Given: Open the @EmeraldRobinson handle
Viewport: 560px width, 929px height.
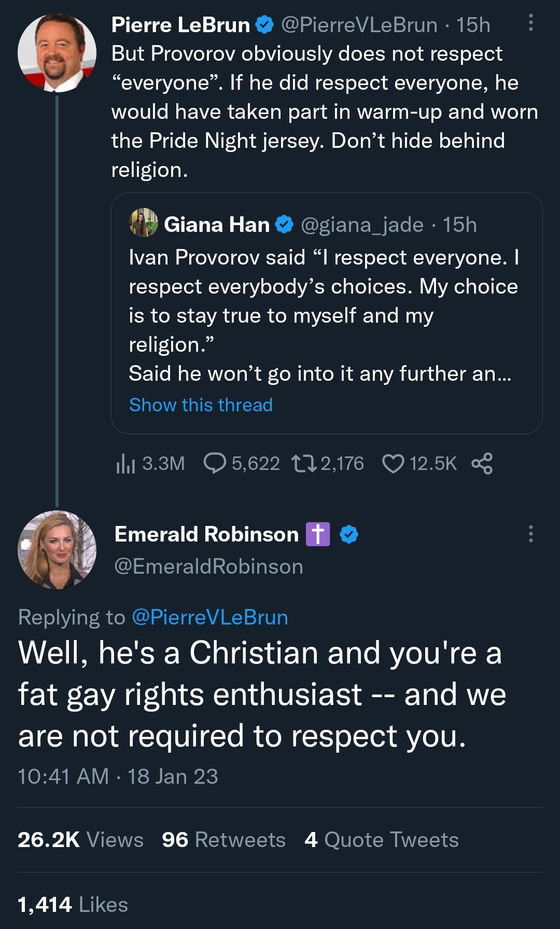Looking at the screenshot, I should 208,567.
